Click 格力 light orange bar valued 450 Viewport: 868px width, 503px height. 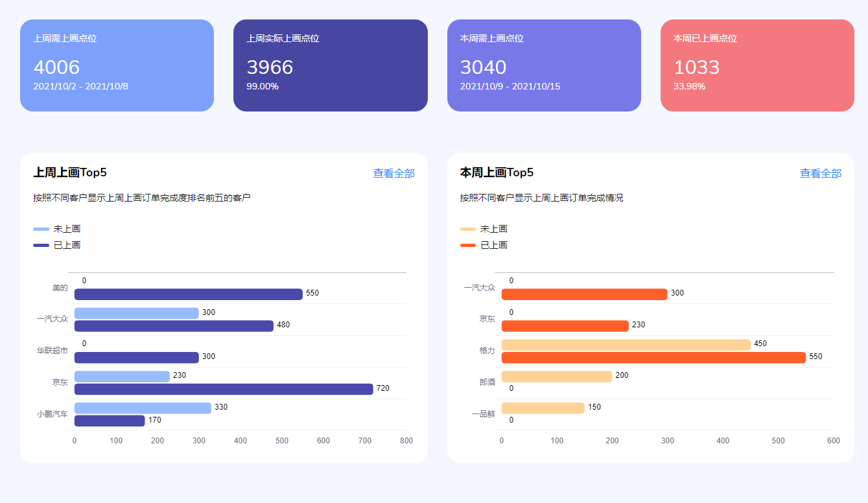pyautogui.click(x=626, y=345)
